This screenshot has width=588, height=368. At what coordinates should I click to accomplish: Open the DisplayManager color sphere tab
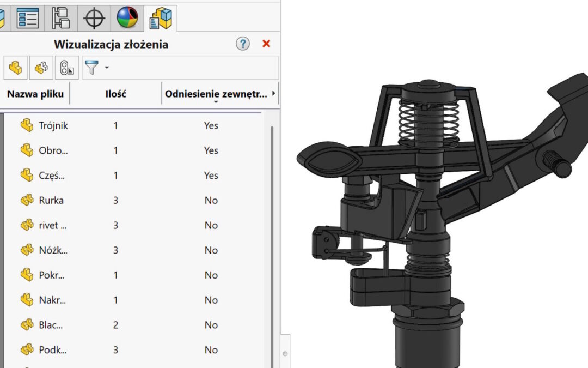[x=127, y=18]
